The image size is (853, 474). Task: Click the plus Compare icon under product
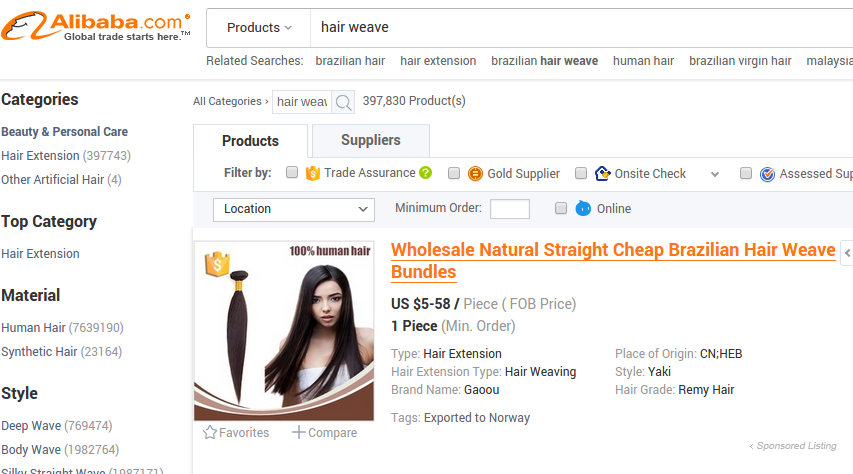(x=298, y=432)
